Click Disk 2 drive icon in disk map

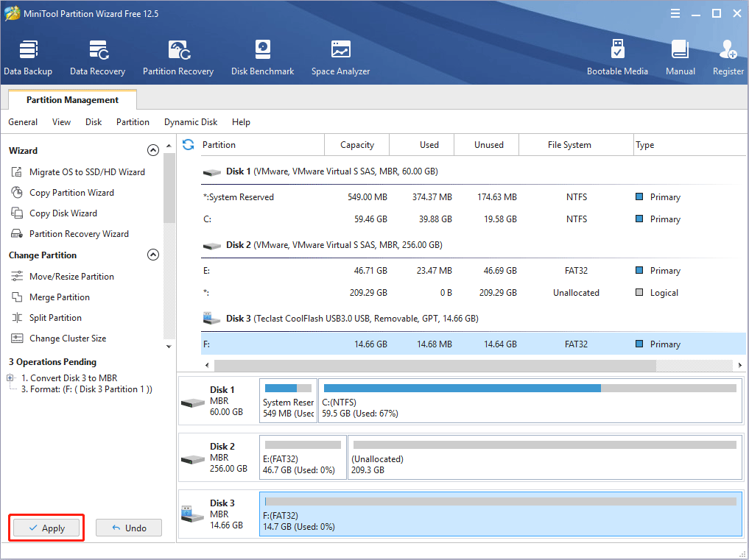[x=192, y=460]
